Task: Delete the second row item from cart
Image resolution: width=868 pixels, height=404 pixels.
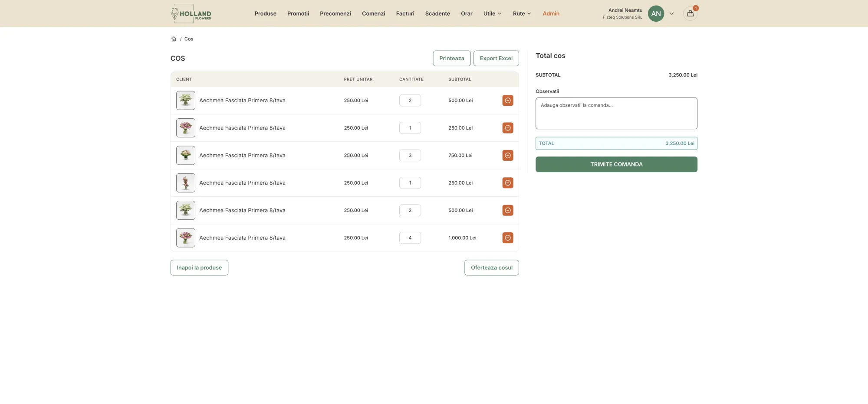Action: (x=507, y=128)
